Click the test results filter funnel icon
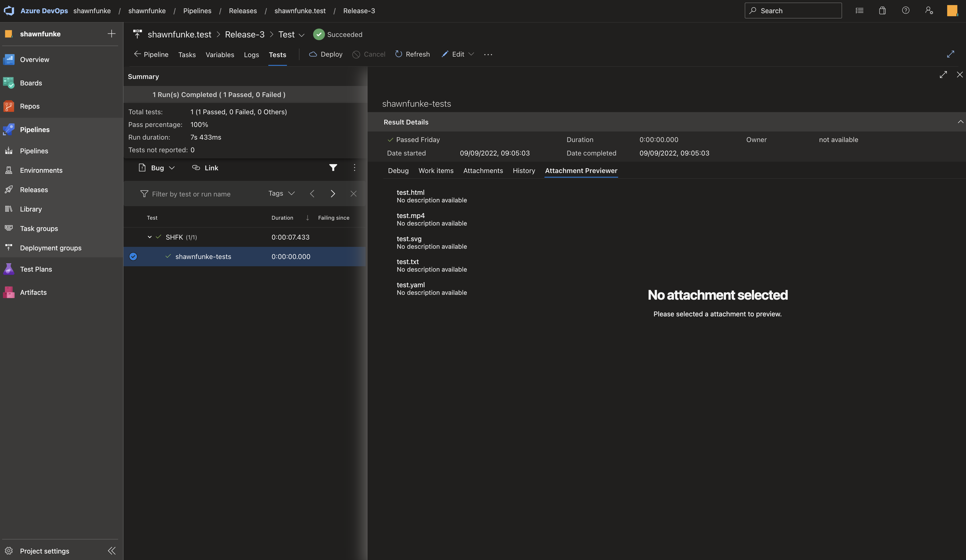 click(x=333, y=168)
